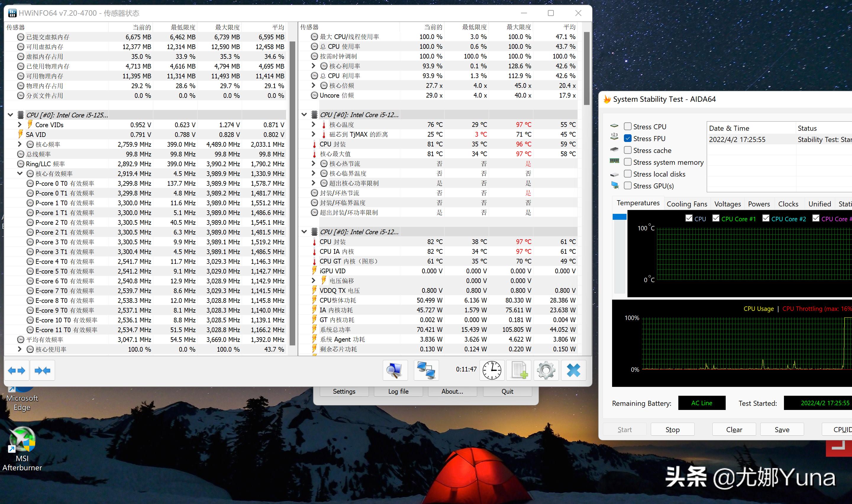Click the magnifier monitor icon in HWiNFO toolbar
Viewport: 852px width, 504px height.
pyautogui.click(x=395, y=370)
